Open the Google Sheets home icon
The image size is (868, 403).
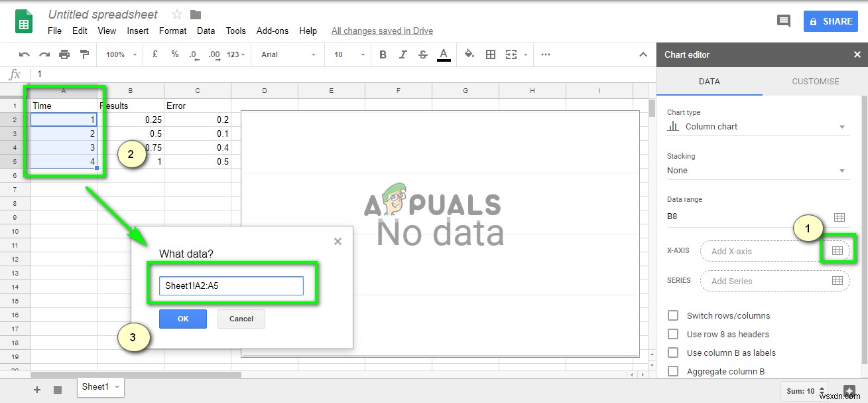pos(24,21)
